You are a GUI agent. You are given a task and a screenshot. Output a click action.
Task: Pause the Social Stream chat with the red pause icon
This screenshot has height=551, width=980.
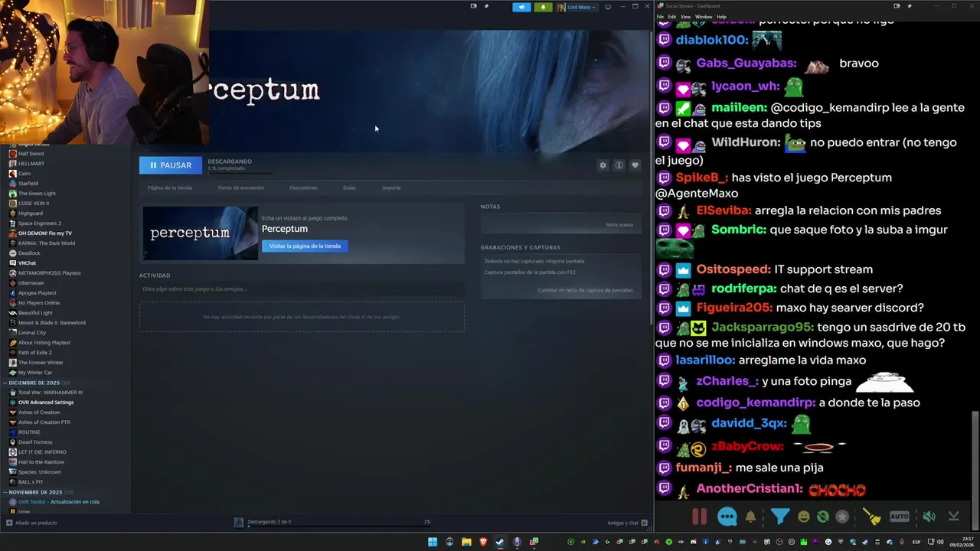point(699,517)
